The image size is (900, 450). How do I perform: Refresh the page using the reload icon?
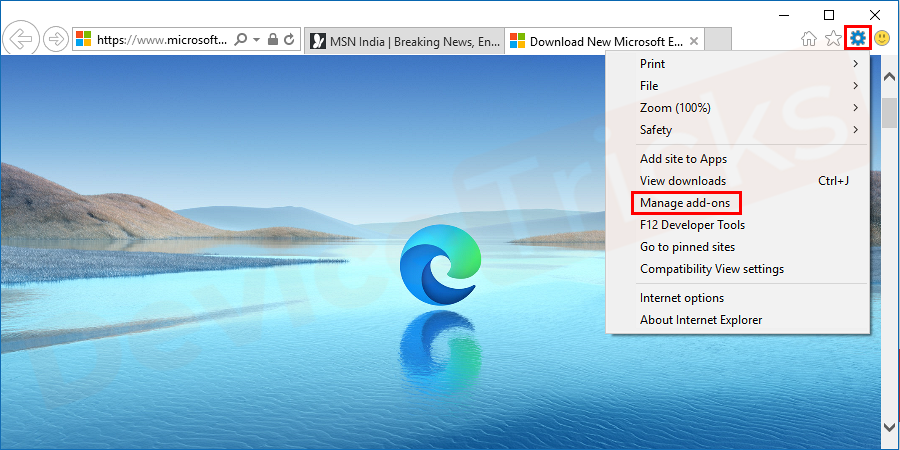click(x=290, y=40)
